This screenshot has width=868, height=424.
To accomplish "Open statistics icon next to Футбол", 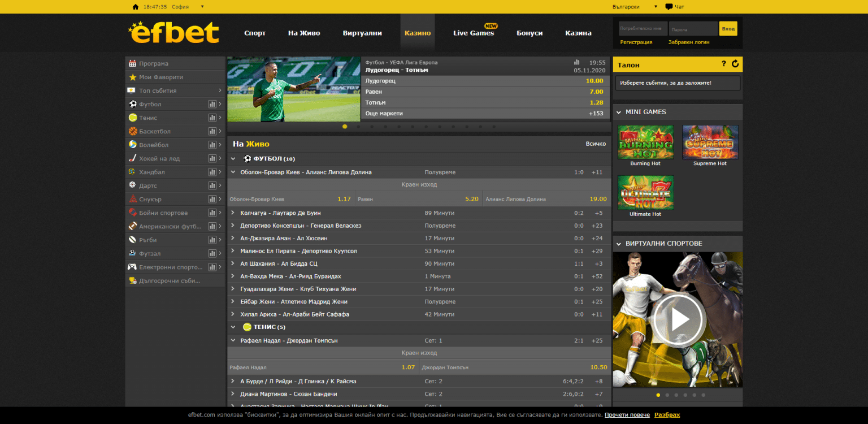I will coord(212,104).
